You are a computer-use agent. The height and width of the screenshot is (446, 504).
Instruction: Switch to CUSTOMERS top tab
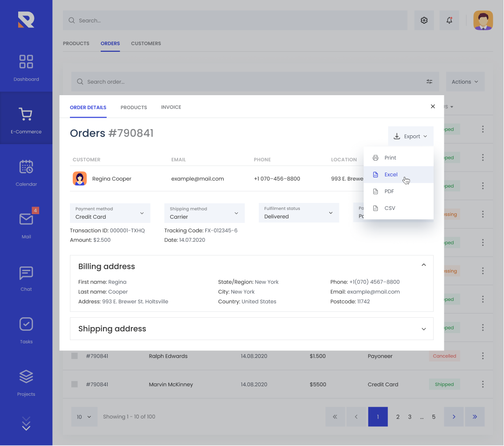(146, 43)
